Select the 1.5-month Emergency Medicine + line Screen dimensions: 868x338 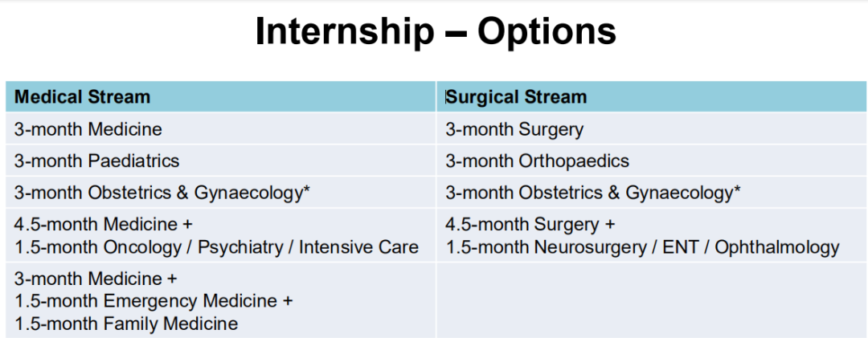point(154,301)
